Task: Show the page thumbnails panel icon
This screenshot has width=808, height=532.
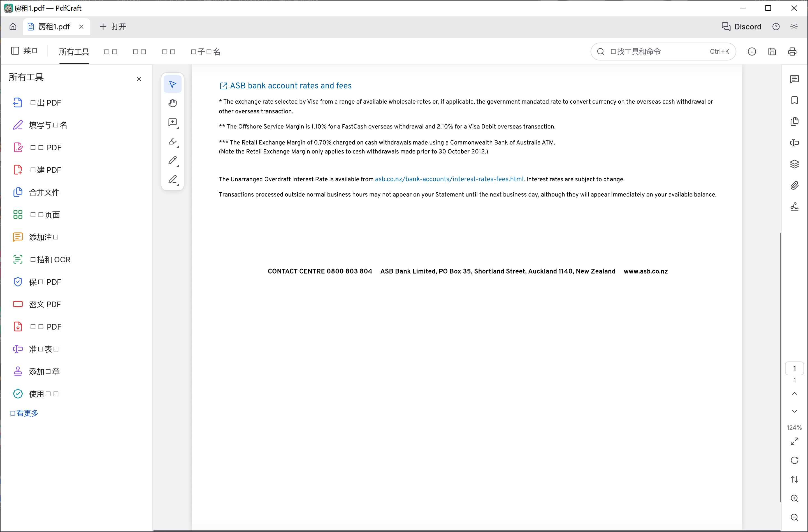Action: pyautogui.click(x=794, y=122)
